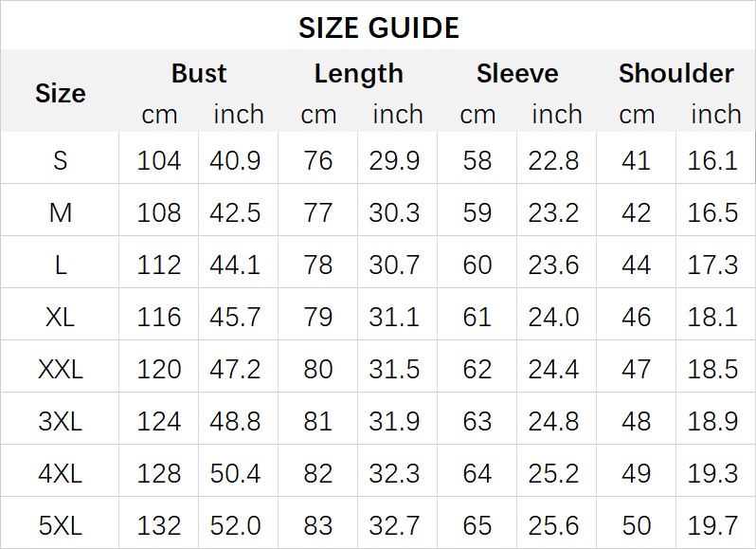Click the SIZE GUIDE title
756x549 pixels.
[378, 27]
